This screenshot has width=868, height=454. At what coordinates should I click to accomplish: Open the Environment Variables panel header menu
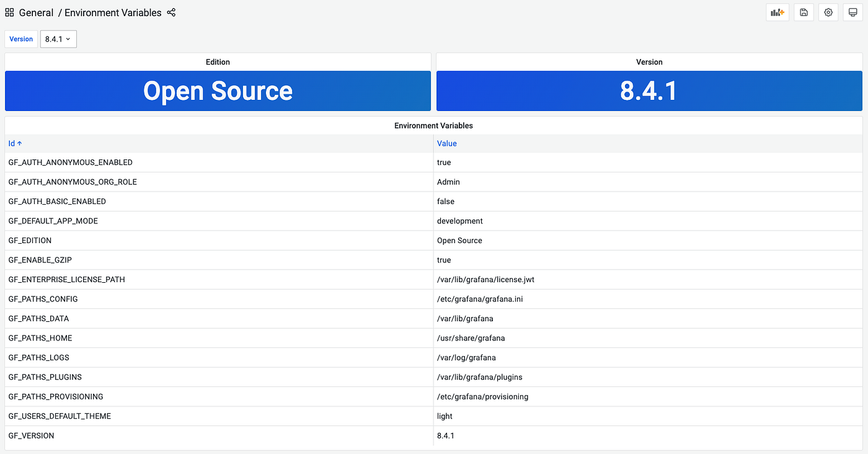[433, 125]
